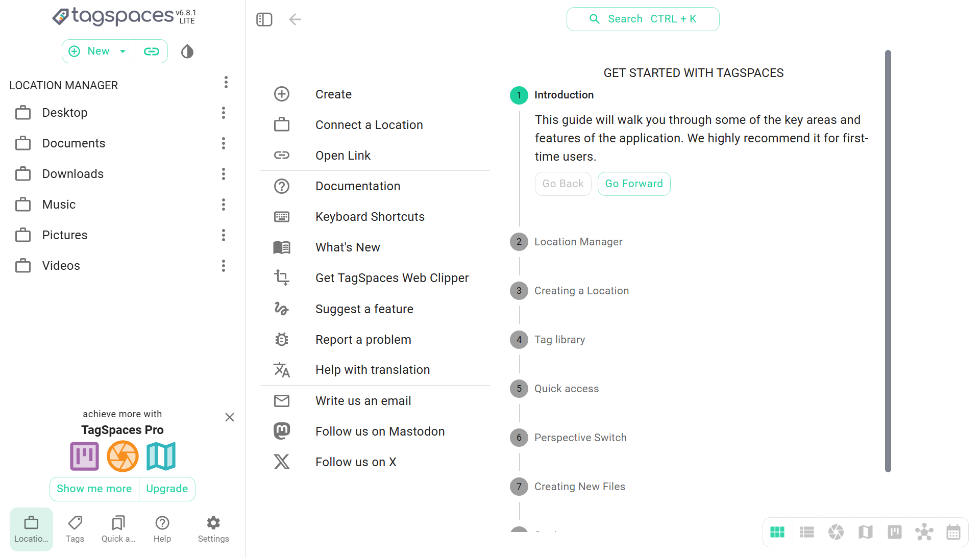The width and height of the screenshot is (980, 558).
Task: Click the guide's vertical scrollbar
Action: click(888, 261)
